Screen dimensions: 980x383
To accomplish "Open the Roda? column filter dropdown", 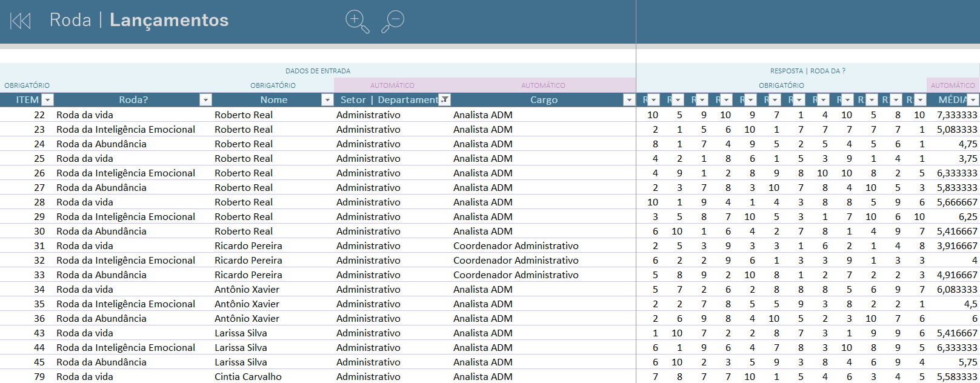I will pos(205,100).
